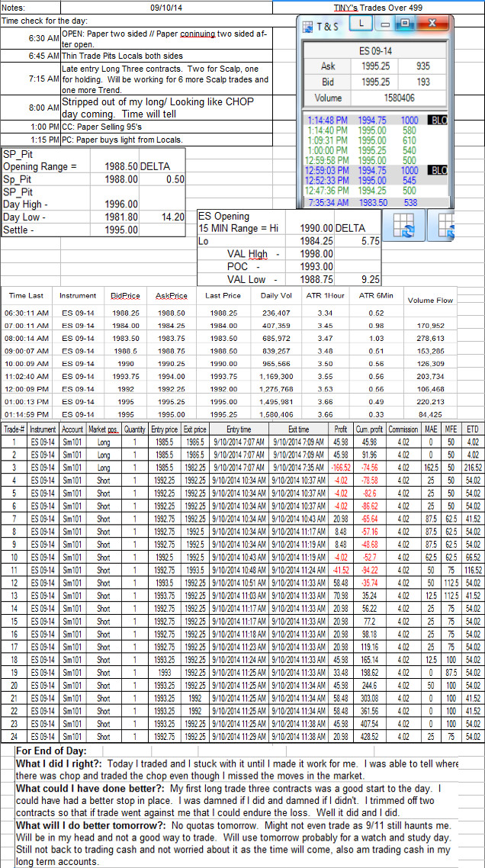Minimize the T & S window

pos(385,23)
